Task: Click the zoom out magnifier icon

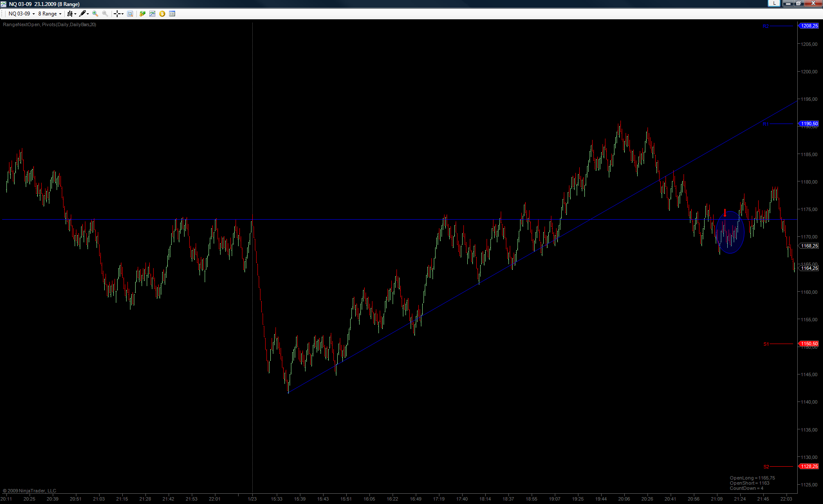Action: [105, 14]
